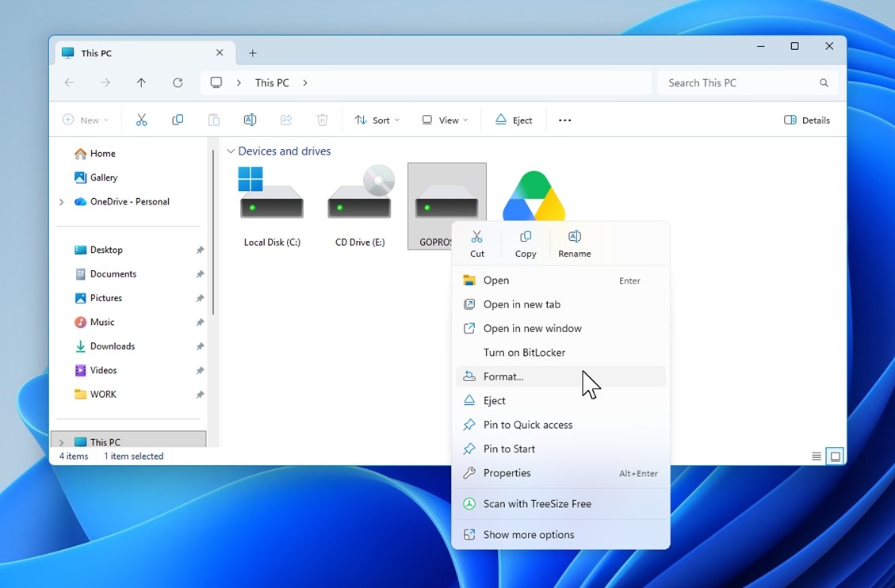This screenshot has width=895, height=588.
Task: Click the monitor icon in the address bar
Action: [x=216, y=82]
